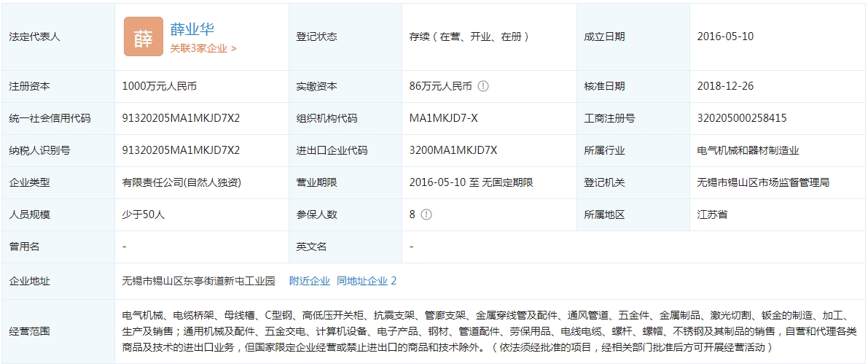
Task: Open the 附近企业 link
Action: click(309, 281)
